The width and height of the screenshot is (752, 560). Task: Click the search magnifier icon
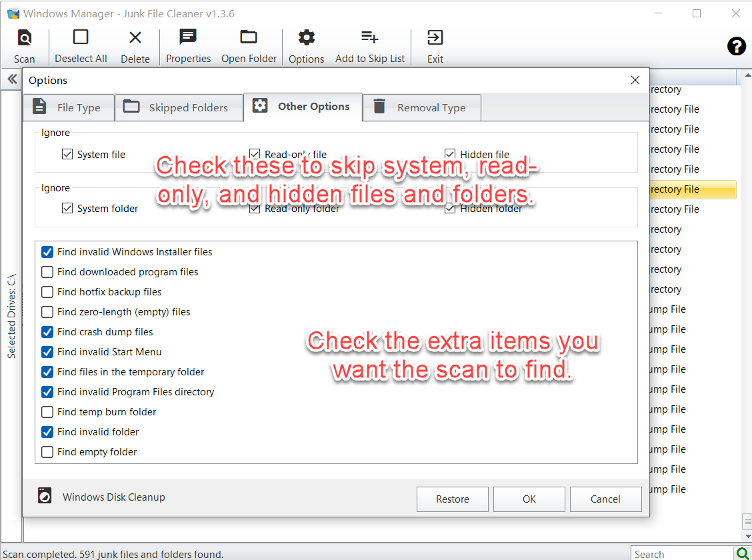click(x=742, y=553)
